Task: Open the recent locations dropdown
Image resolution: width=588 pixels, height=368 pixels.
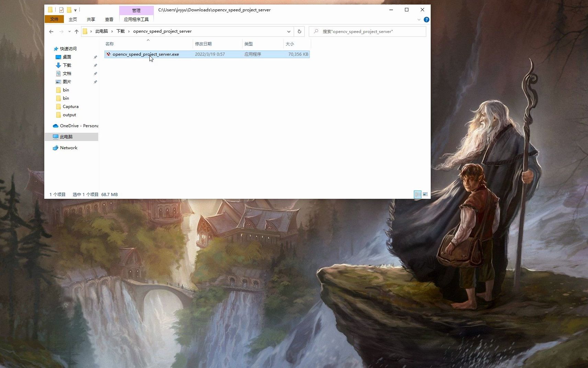Action: [69, 32]
